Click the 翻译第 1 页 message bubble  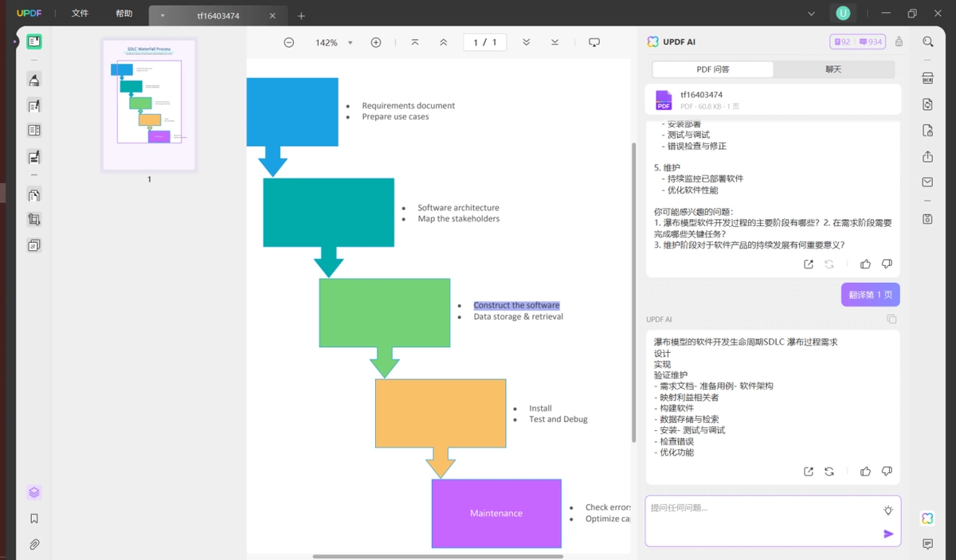click(871, 295)
